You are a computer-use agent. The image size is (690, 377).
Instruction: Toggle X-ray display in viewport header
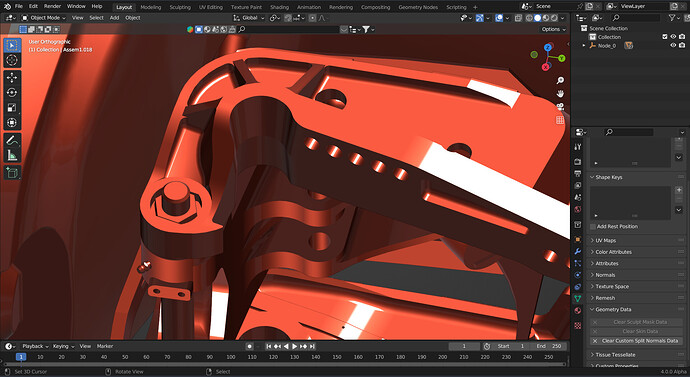(518, 18)
